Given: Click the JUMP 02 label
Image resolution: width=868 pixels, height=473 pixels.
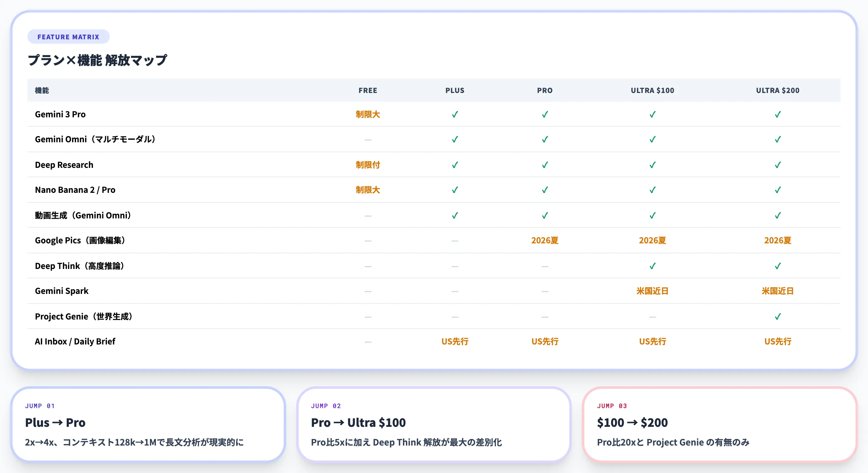Looking at the screenshot, I should pos(326,406).
